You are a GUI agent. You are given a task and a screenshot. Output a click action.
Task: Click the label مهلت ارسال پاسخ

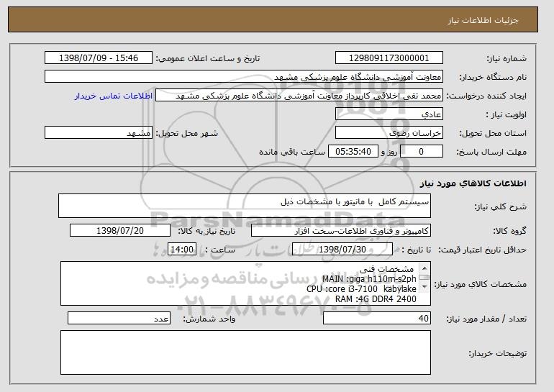coord(491,152)
